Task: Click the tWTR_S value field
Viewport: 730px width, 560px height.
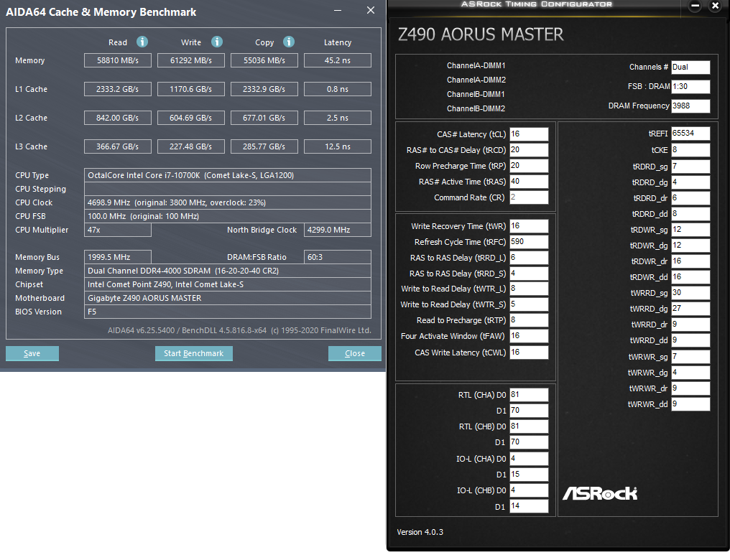Action: 529,304
